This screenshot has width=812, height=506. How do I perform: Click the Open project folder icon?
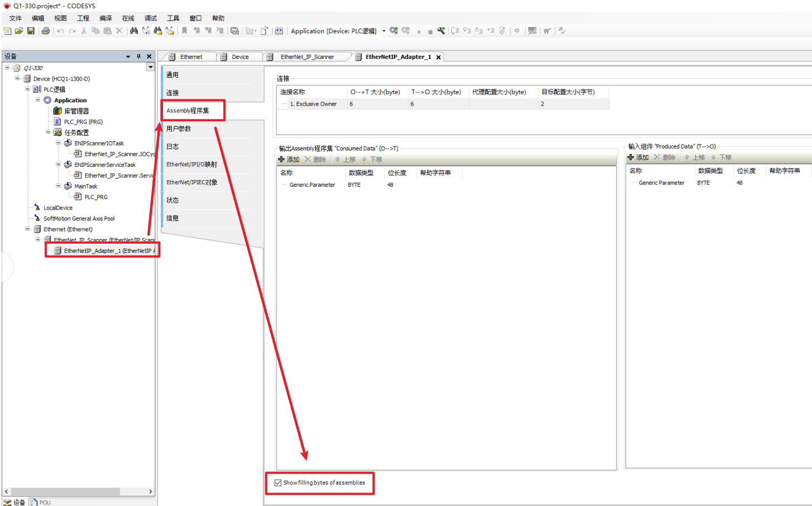[x=19, y=31]
